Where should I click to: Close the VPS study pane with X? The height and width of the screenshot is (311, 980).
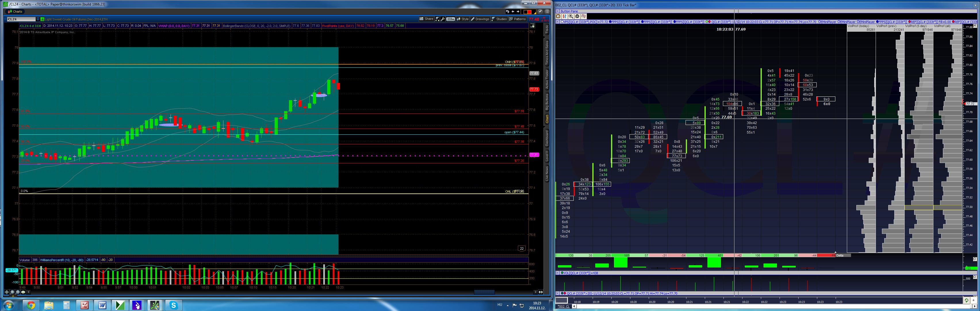point(558,22)
